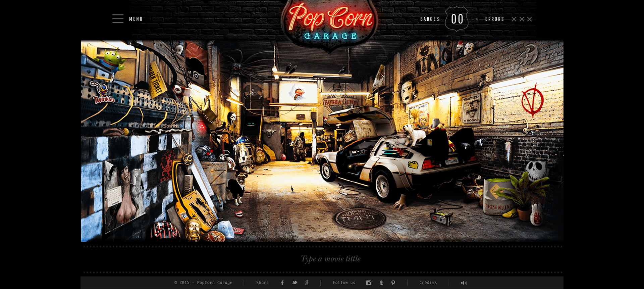The image size is (644, 289).
Task: Click the OUTATIME license plate
Action: (x=451, y=161)
